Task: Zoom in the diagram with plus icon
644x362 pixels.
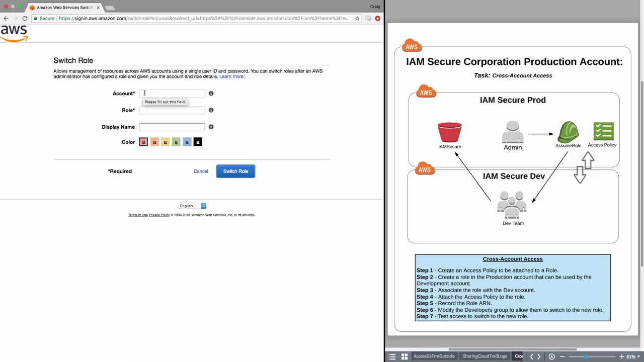Action: 622,356
